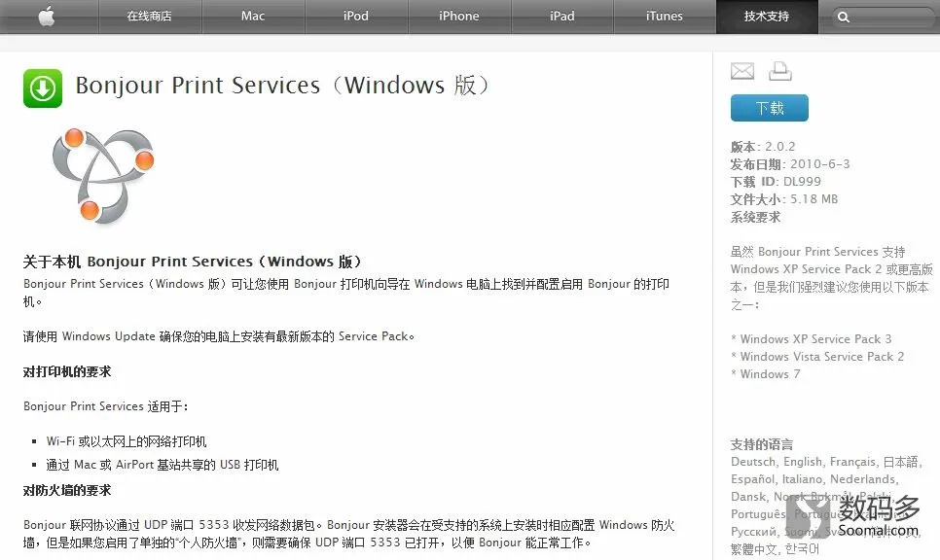Click the Windows 7 requirement entry
This screenshot has height=560, width=940.
(766, 374)
